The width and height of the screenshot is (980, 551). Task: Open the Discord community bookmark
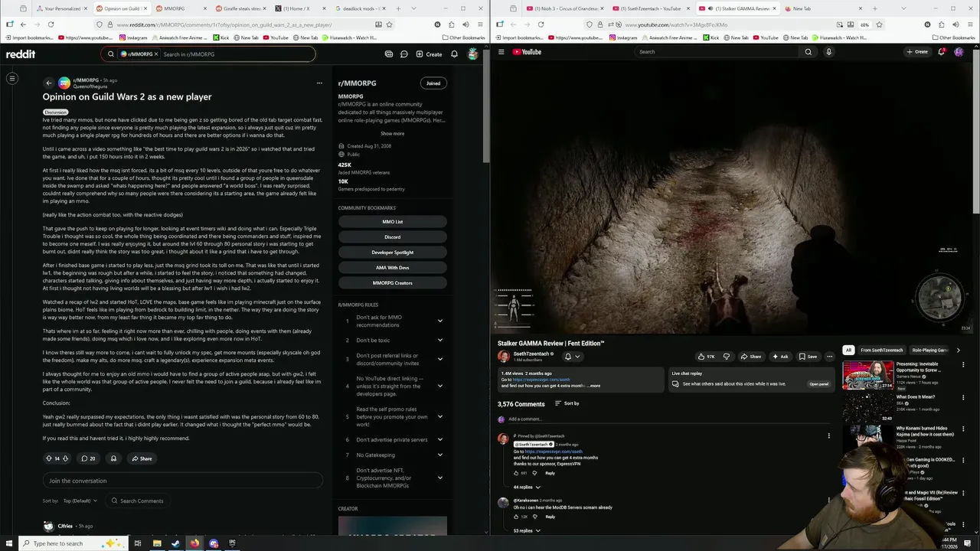392,236
